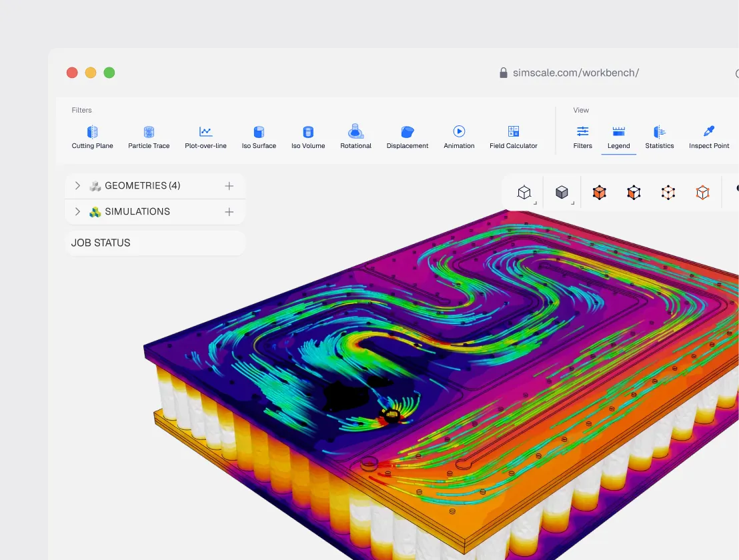Open the JOB STATUS panel
This screenshot has width=739, height=560.
(x=155, y=243)
